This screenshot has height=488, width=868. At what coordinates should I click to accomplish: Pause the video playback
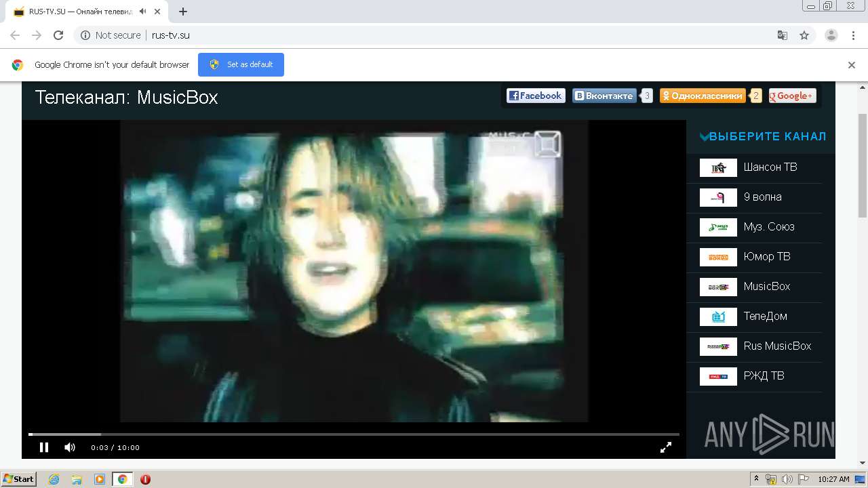[44, 447]
